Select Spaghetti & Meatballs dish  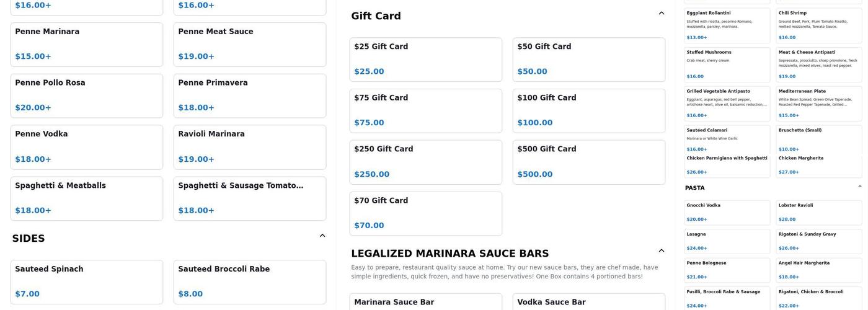[x=87, y=198]
